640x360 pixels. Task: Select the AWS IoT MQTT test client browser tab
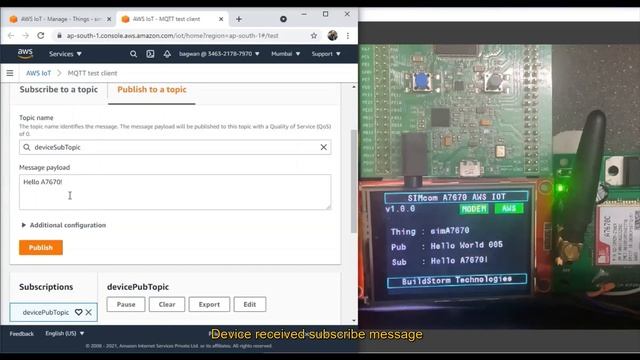click(x=171, y=19)
